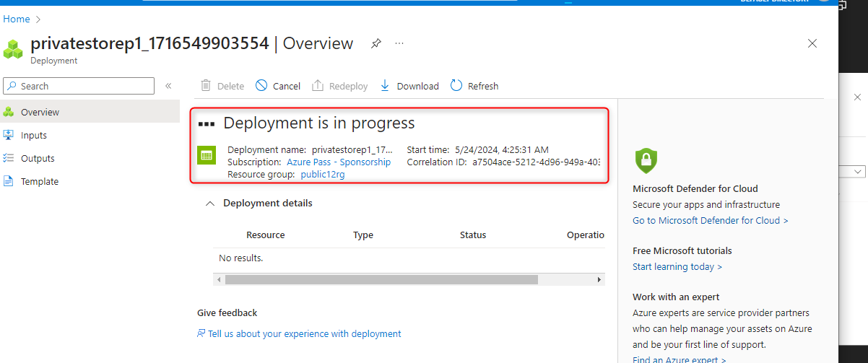868x363 pixels.
Task: Select Overview in the side menu
Action: click(x=90, y=112)
